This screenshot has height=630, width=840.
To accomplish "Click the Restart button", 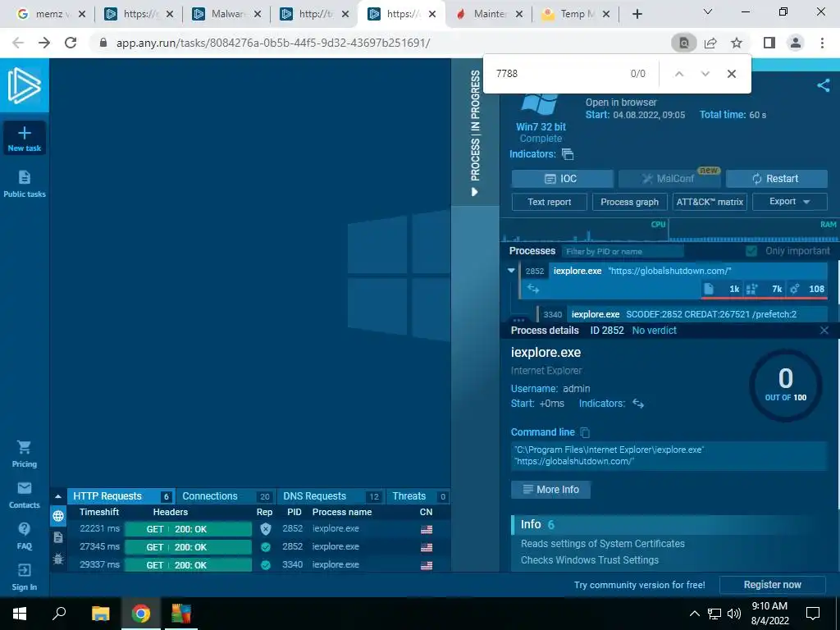I will (x=776, y=179).
